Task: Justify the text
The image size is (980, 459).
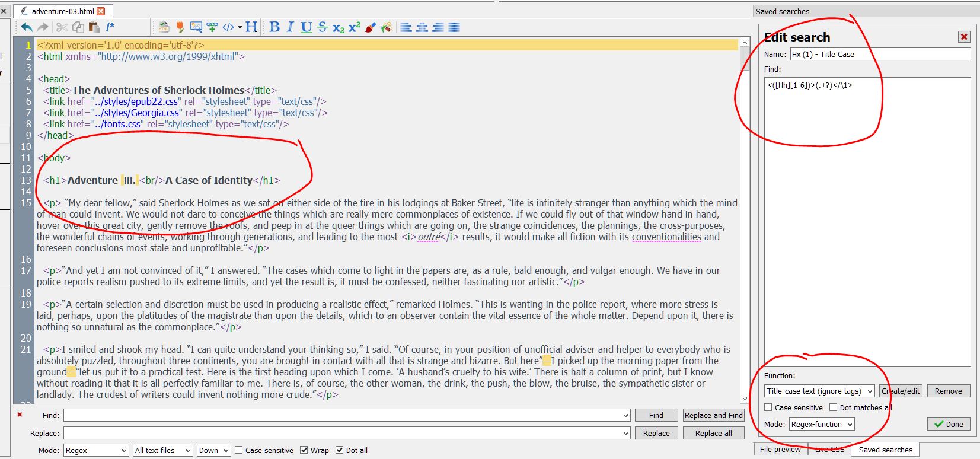Action: point(454,27)
